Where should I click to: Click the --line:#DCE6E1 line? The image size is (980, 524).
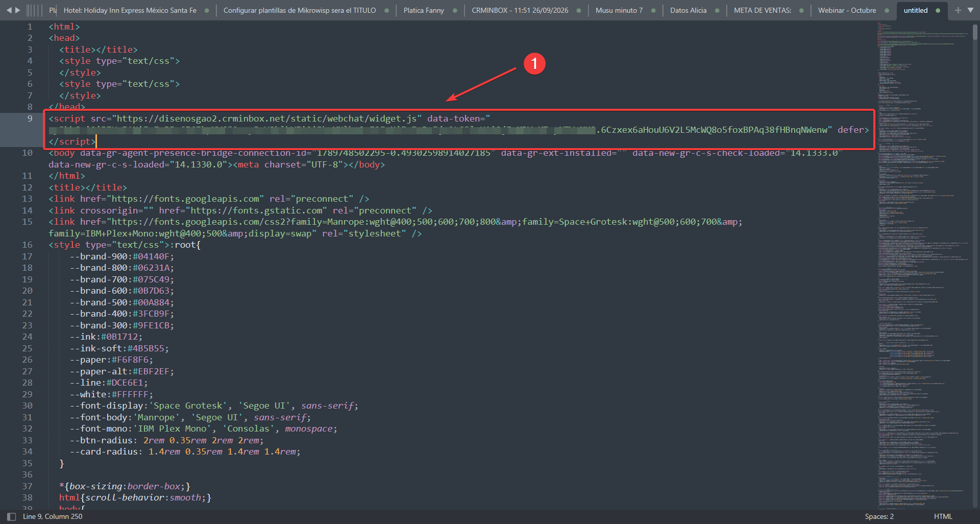109,383
